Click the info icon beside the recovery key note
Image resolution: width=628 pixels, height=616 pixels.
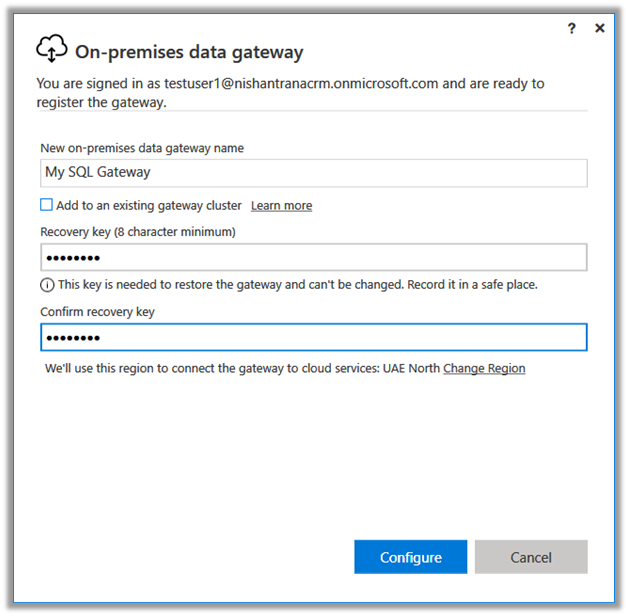coord(47,285)
